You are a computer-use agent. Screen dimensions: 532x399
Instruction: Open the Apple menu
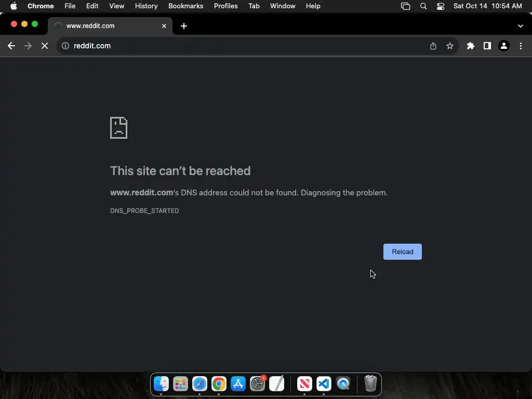click(14, 6)
